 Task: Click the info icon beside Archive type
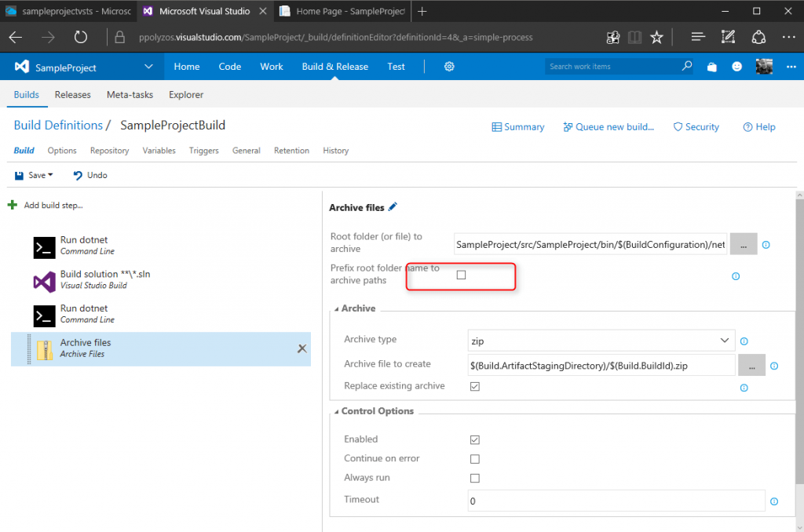click(744, 341)
